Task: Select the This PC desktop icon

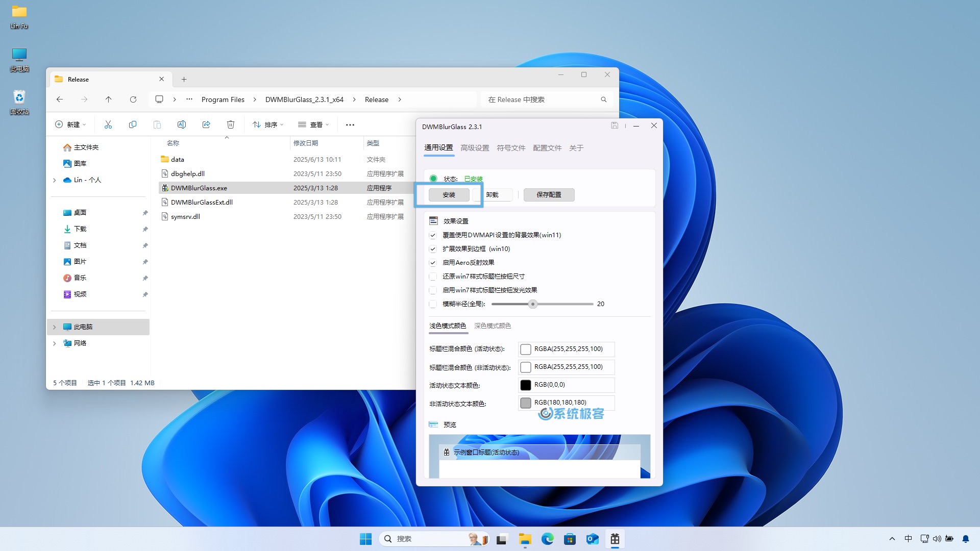Action: [19, 59]
